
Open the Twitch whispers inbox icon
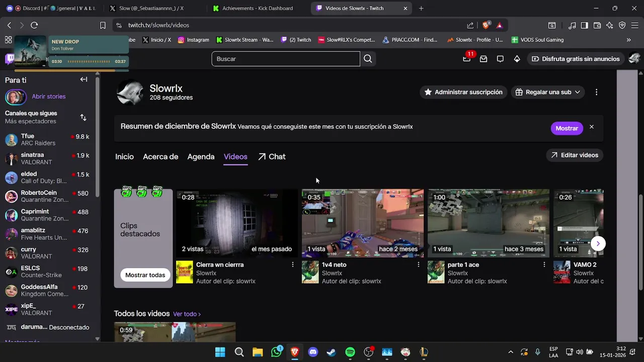[484, 59]
